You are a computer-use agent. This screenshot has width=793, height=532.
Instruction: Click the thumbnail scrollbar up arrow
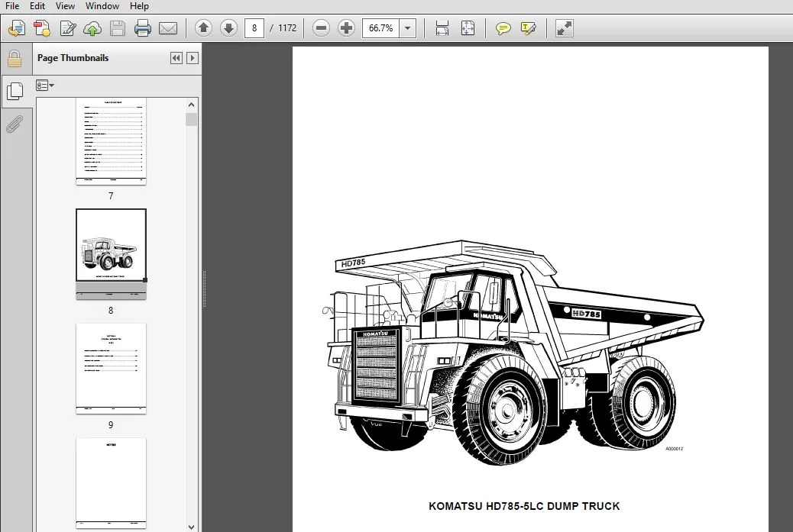coord(191,105)
